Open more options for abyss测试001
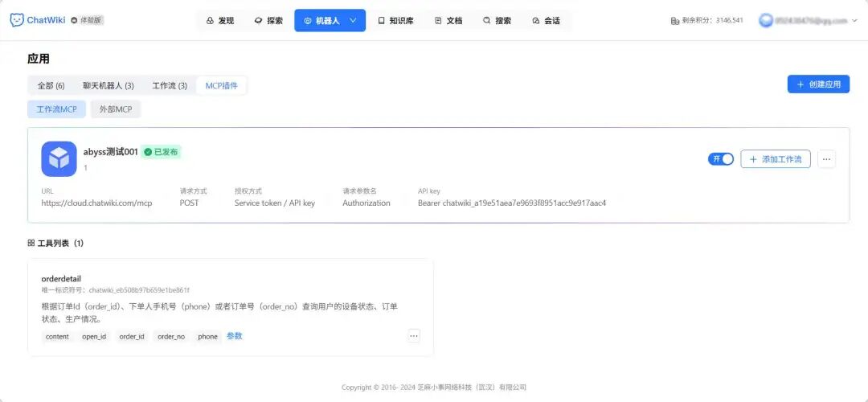 [826, 159]
